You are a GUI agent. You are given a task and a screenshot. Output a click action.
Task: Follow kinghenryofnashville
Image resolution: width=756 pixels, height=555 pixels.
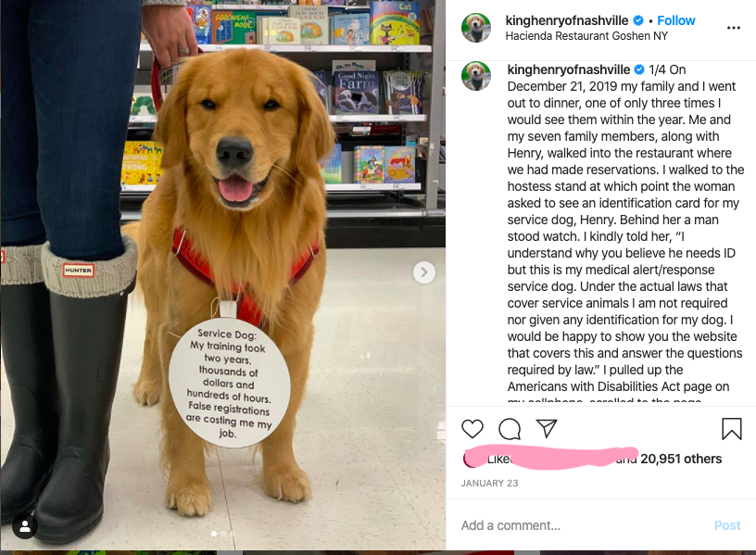point(676,20)
